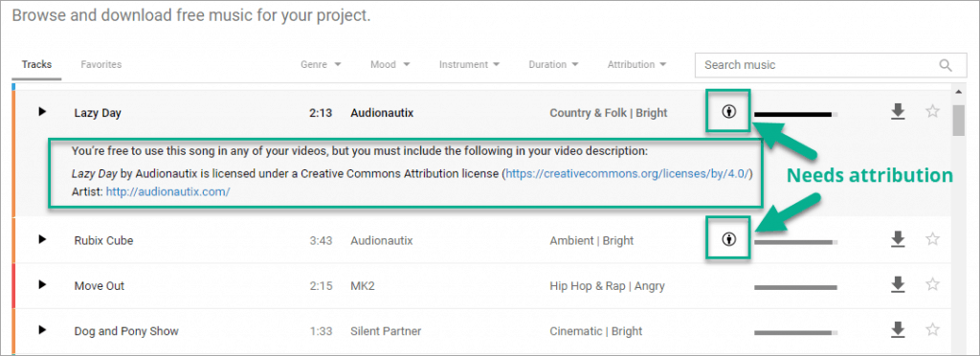Viewport: 980px width, 356px height.
Task: Download the Lazy Day track
Action: pyautogui.click(x=898, y=112)
